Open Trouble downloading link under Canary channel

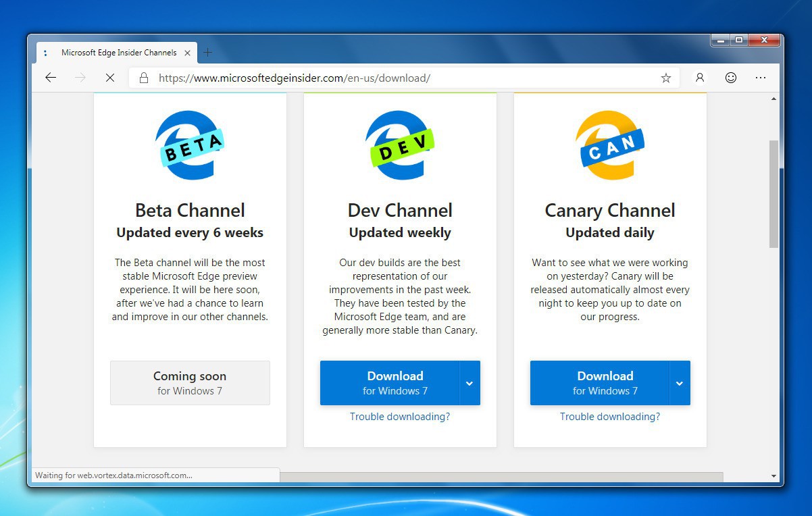(x=610, y=417)
